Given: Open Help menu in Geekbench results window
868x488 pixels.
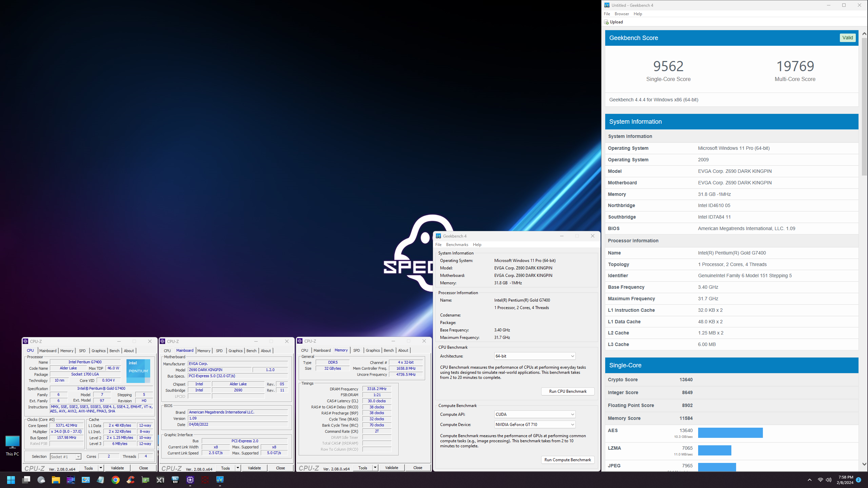Looking at the screenshot, I should pyautogui.click(x=638, y=14).
